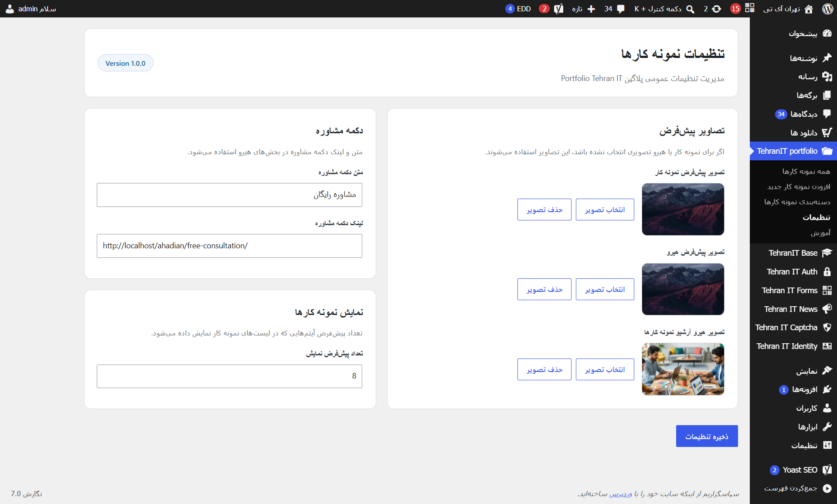
Task: Click the default display count field
Action: point(229,376)
